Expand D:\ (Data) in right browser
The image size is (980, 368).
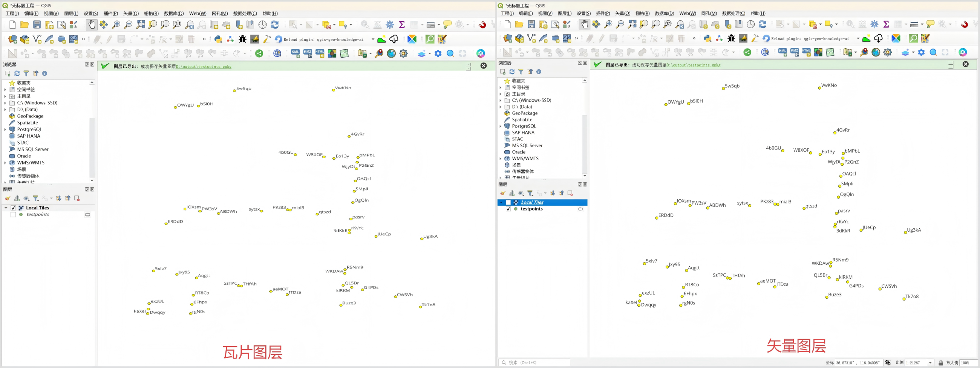point(500,107)
